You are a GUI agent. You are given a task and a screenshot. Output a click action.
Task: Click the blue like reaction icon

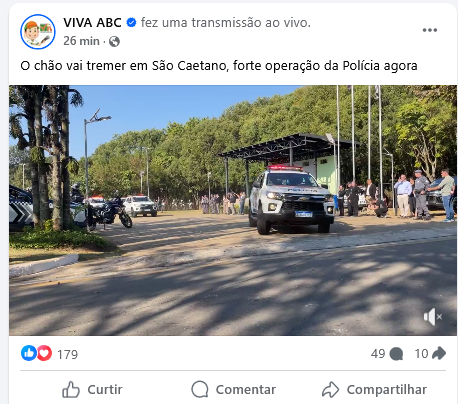29,353
